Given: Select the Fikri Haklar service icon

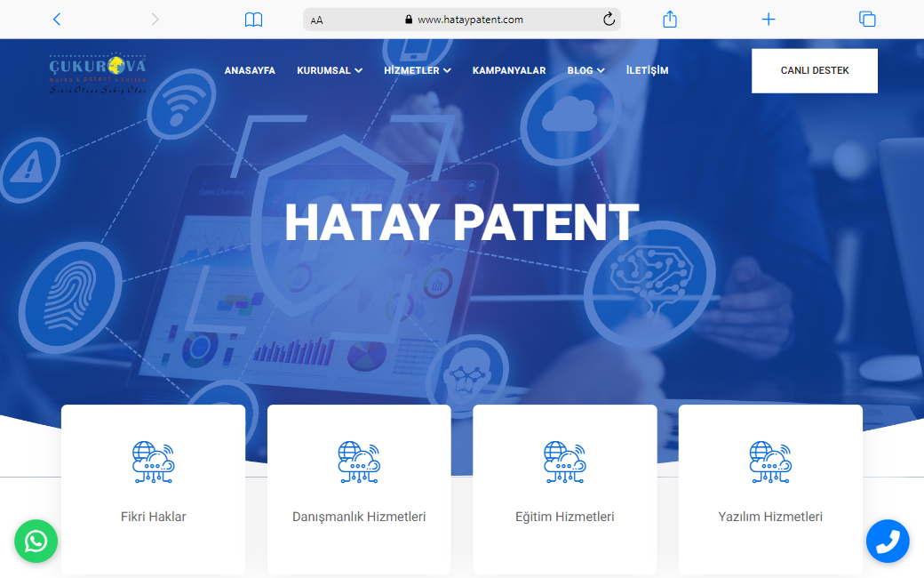Looking at the screenshot, I should [x=153, y=462].
